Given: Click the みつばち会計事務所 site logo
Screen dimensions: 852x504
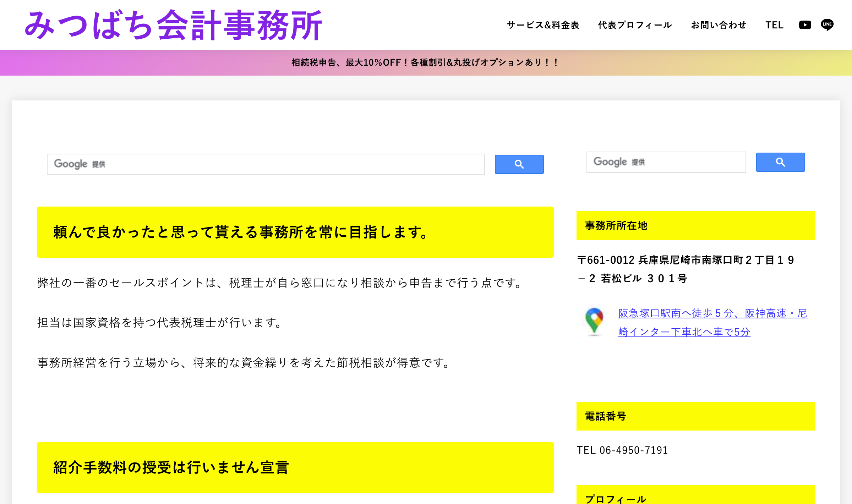Looking at the screenshot, I should (x=174, y=25).
